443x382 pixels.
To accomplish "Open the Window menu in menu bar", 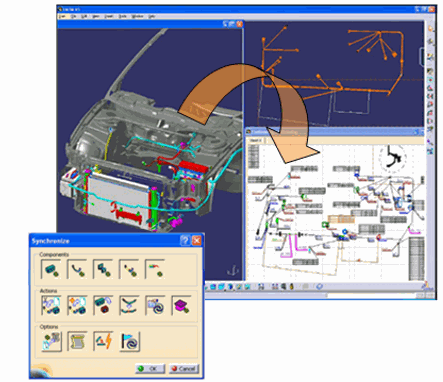I will 137,16.
